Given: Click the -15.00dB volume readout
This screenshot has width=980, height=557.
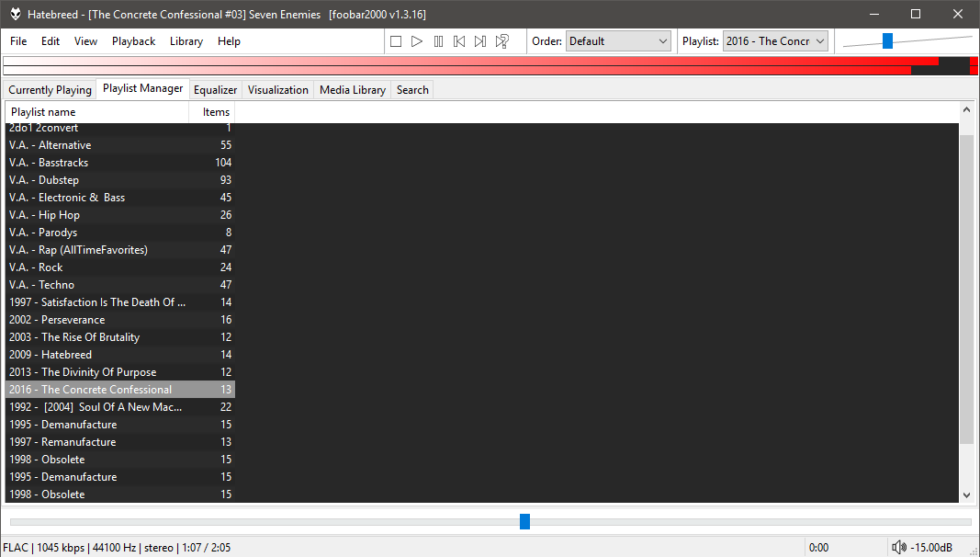Looking at the screenshot, I should pyautogui.click(x=931, y=548).
